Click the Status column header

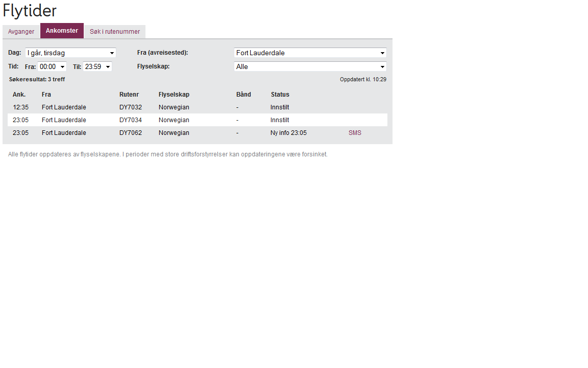(280, 95)
